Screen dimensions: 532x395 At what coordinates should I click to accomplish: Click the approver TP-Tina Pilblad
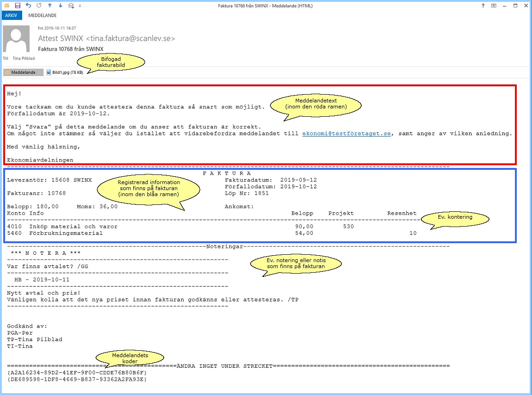coord(35,339)
